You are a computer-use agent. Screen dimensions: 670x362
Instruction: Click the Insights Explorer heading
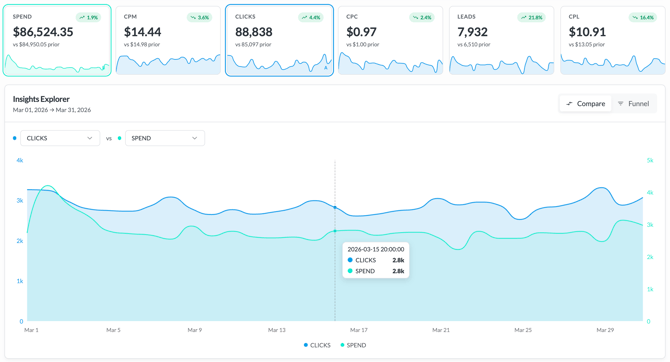click(41, 99)
